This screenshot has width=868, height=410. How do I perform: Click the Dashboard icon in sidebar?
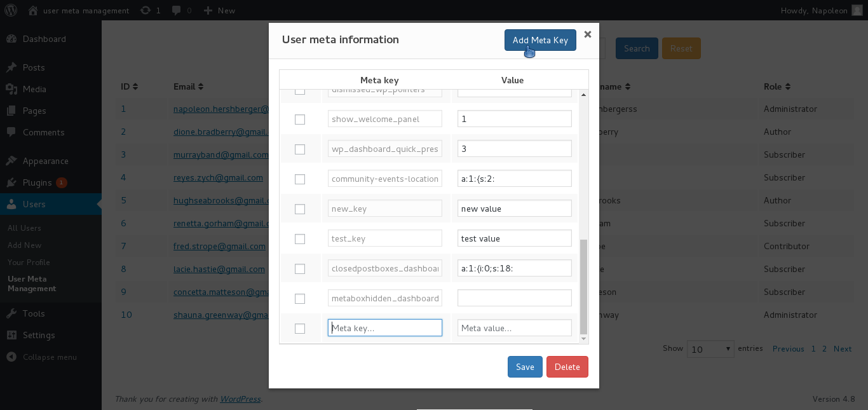[x=11, y=39]
